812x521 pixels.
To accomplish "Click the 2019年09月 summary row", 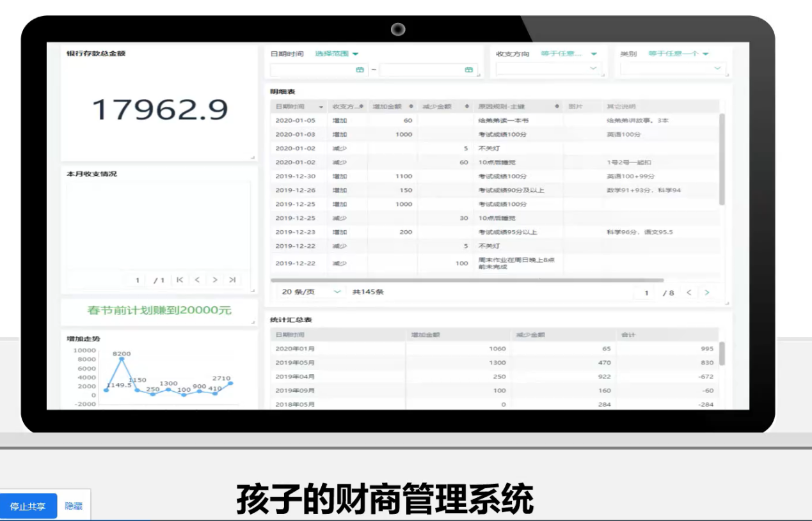I will (x=494, y=391).
